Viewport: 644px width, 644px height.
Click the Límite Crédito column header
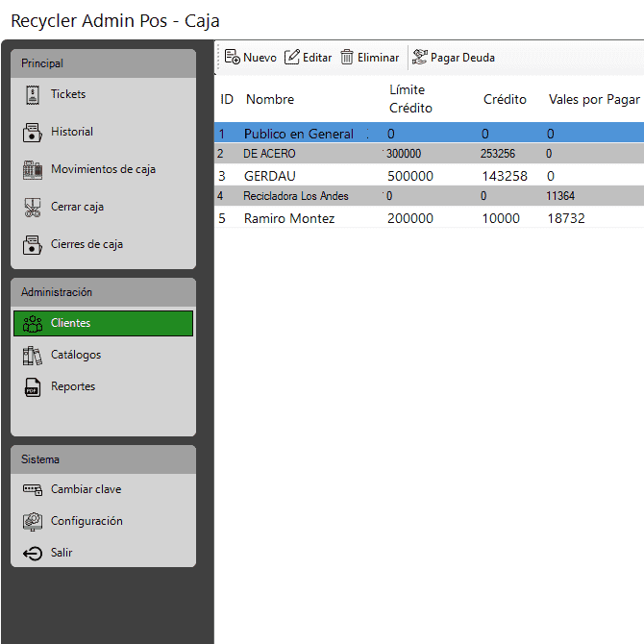pyautogui.click(x=410, y=99)
